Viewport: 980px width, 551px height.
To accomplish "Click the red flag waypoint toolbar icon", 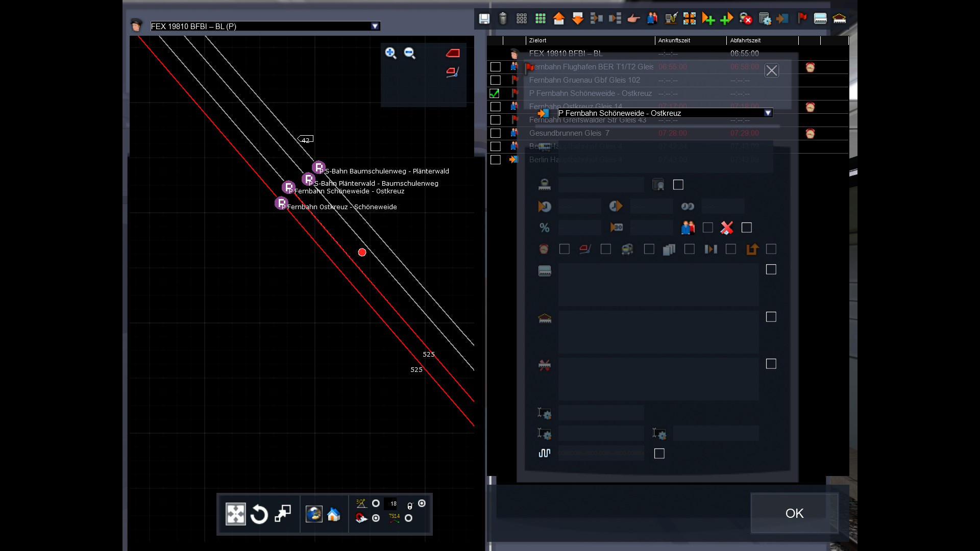I will 802,19.
